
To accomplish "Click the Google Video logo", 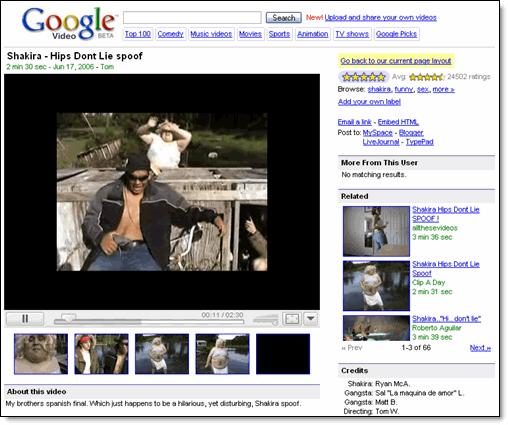I will [69, 24].
